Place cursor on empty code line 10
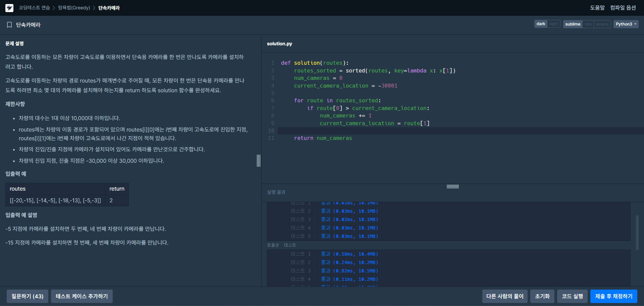This screenshot has width=644, height=306. pyautogui.click(x=461, y=131)
